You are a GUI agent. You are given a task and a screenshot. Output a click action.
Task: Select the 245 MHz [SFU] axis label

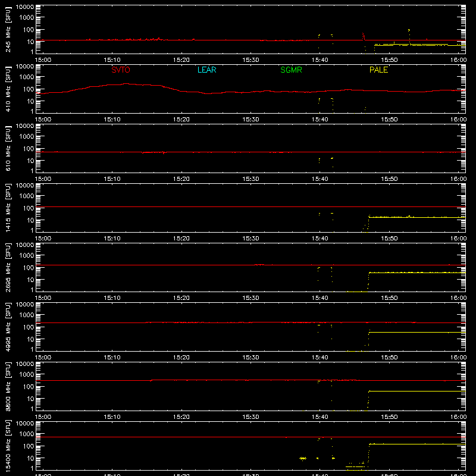coord(8,30)
